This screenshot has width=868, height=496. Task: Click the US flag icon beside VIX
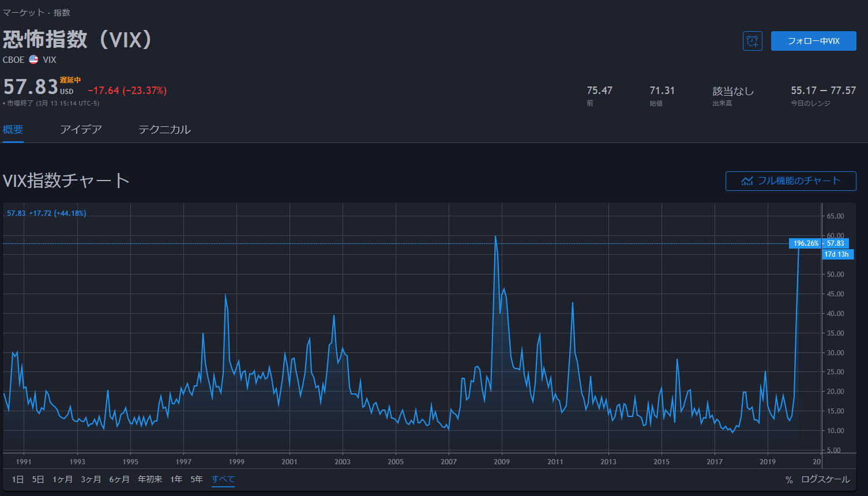tap(33, 59)
